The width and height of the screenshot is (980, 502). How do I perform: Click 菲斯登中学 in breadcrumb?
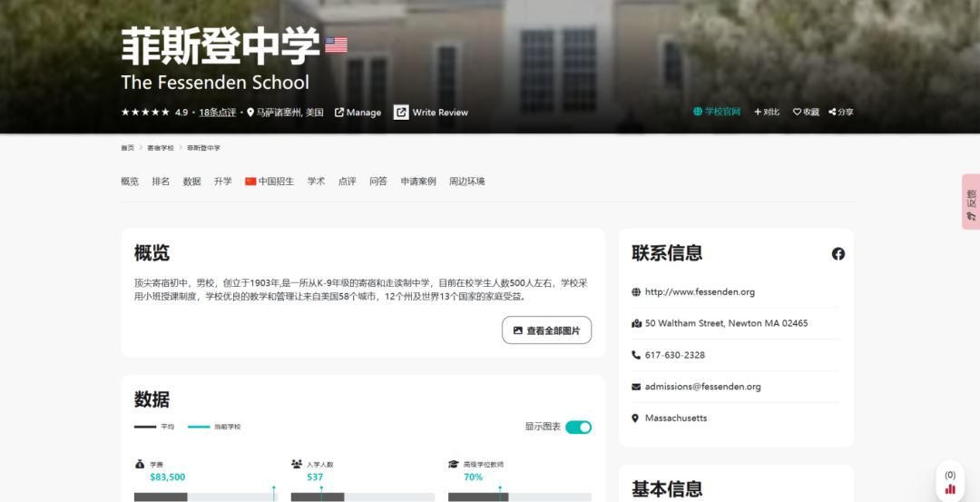pos(204,148)
